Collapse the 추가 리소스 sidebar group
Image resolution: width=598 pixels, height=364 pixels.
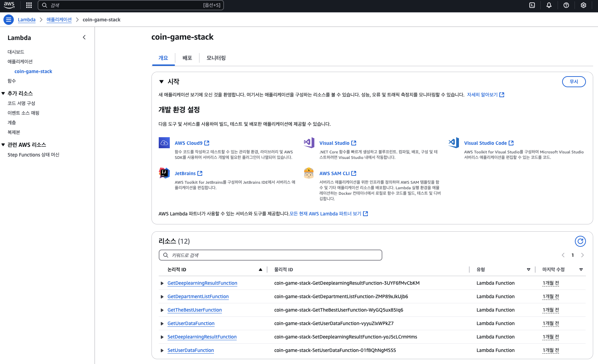(3, 93)
